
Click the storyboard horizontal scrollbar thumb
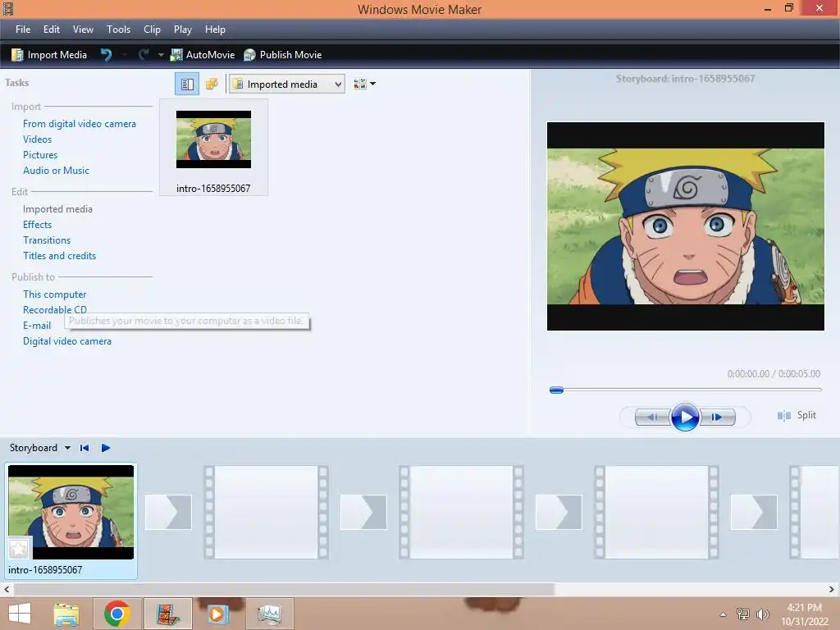284,589
